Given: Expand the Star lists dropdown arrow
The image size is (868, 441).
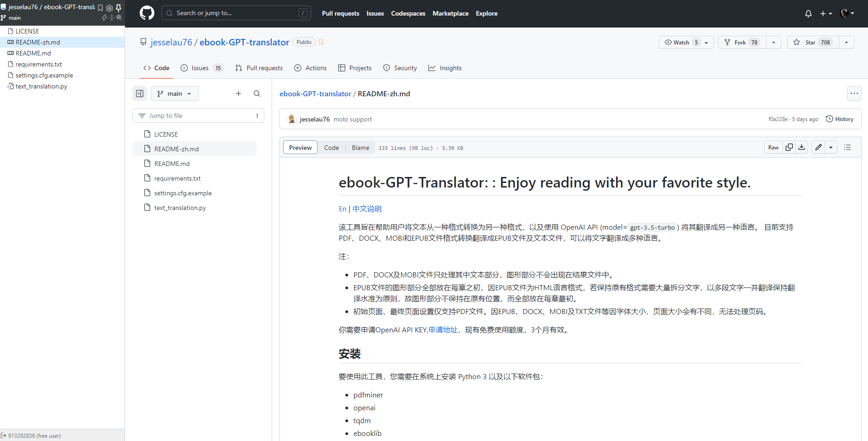Looking at the screenshot, I should click(846, 42).
